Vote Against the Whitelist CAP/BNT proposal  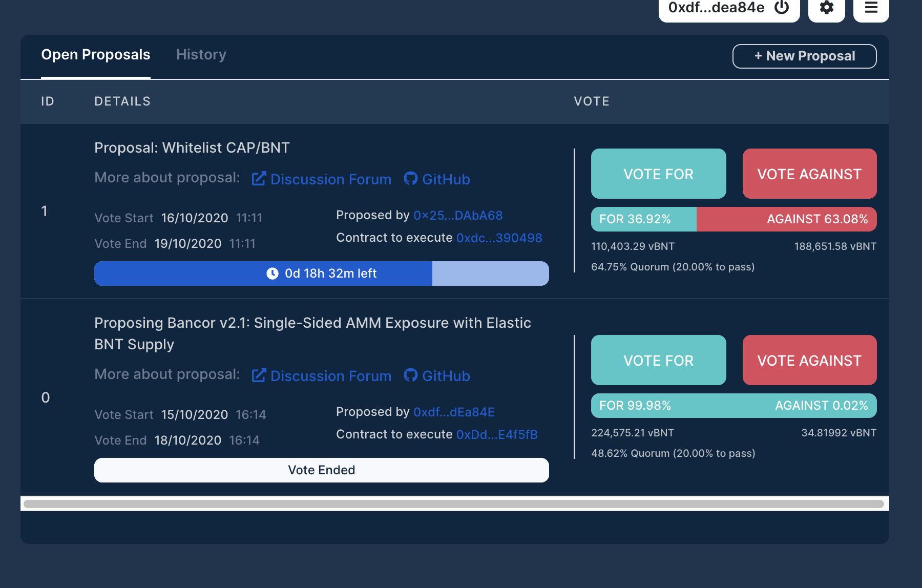[x=809, y=174]
